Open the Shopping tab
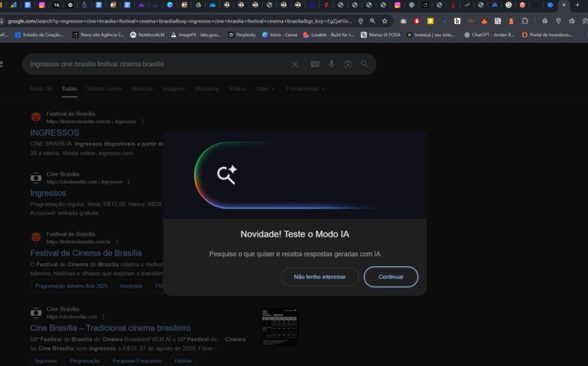The width and height of the screenshot is (588, 366). coord(206,89)
